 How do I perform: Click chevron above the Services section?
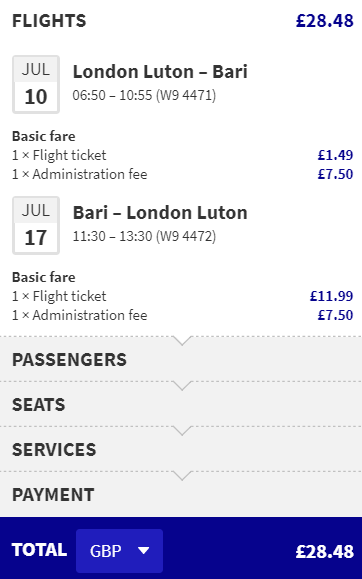tap(182, 431)
